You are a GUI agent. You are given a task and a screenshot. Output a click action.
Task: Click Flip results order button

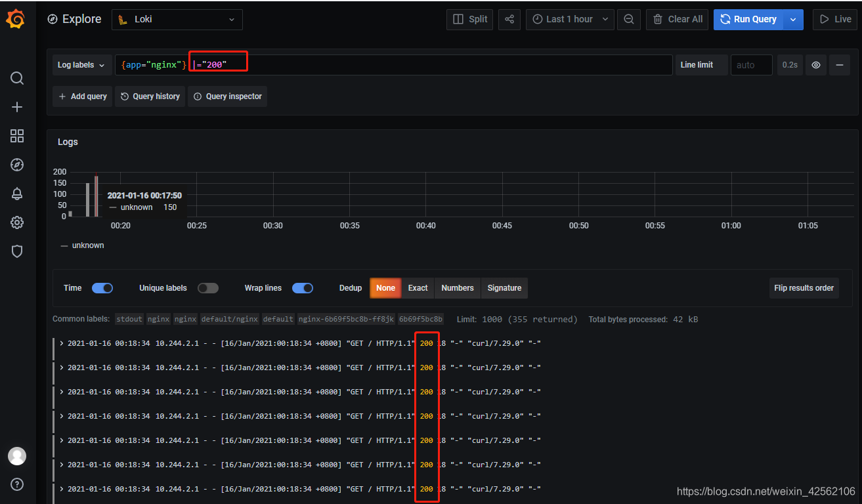[804, 288]
